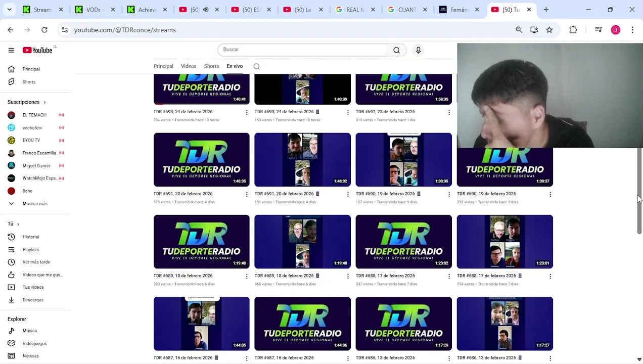Screen dimensions: 643x364
Task: Open options for TDR #693 234 vistas video
Action: click(247, 112)
